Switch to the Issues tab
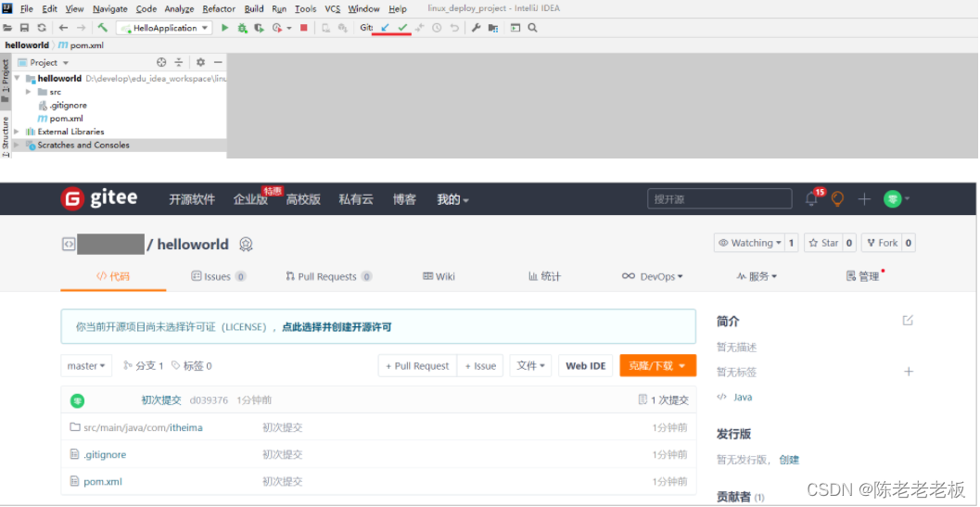The height and width of the screenshot is (507, 980). (218, 276)
